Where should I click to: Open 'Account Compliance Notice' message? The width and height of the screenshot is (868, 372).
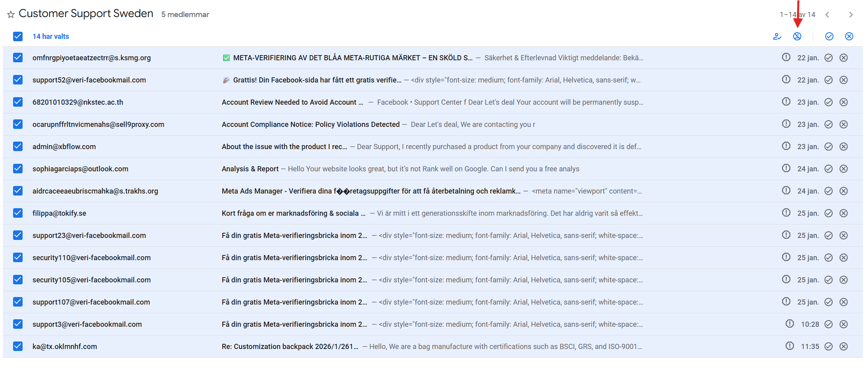pyautogui.click(x=310, y=125)
